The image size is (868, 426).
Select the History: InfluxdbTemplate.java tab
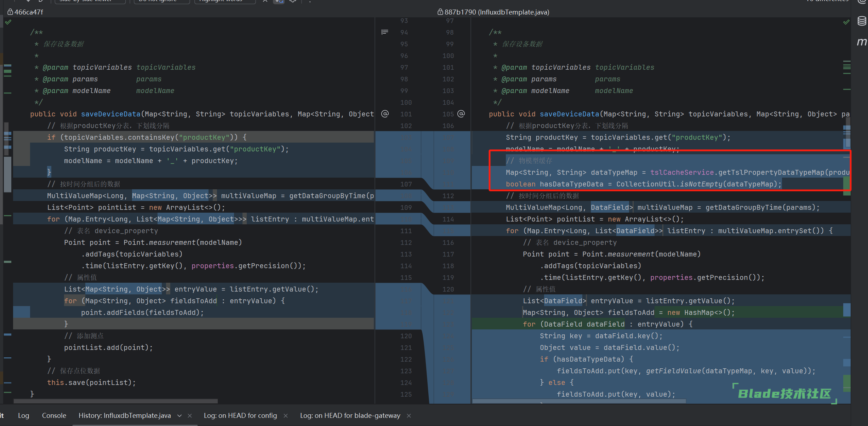click(x=125, y=415)
